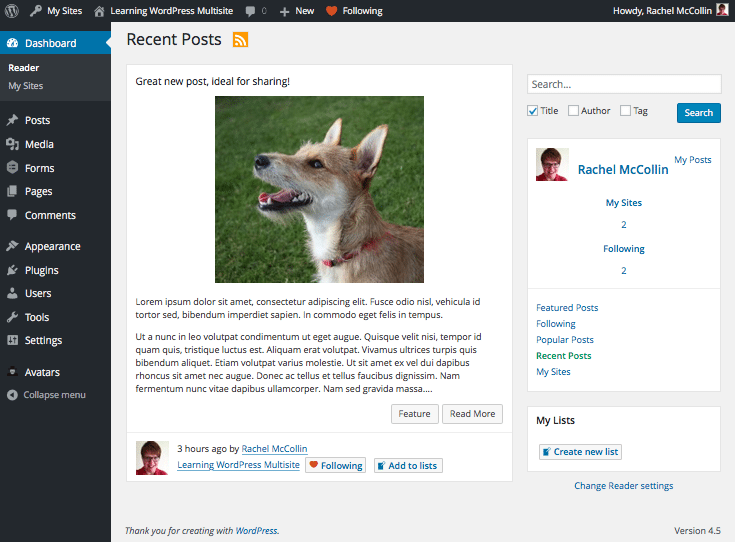Click the Version 4.5 footer text
The width and height of the screenshot is (735, 542).
coord(697,531)
